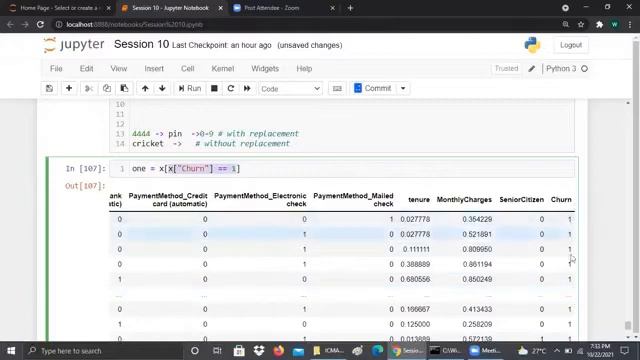Open the browser profile avatar W
This screenshot has height=360, width=640.
point(614,24)
